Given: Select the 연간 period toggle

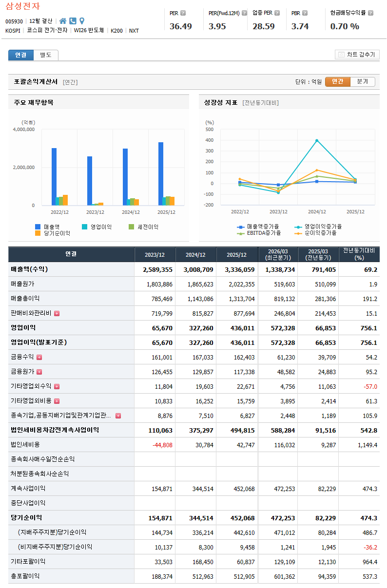Looking at the screenshot, I should tap(338, 81).
